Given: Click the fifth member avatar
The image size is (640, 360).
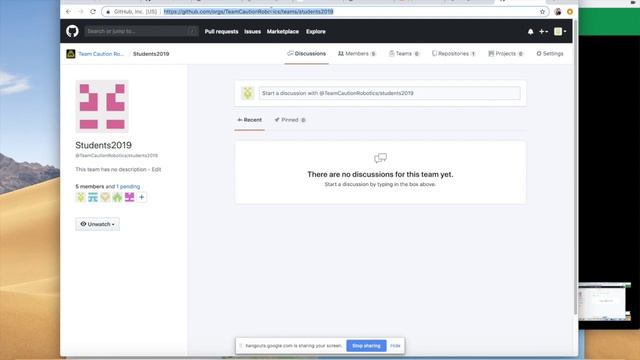Looking at the screenshot, I should pyautogui.click(x=130, y=198).
